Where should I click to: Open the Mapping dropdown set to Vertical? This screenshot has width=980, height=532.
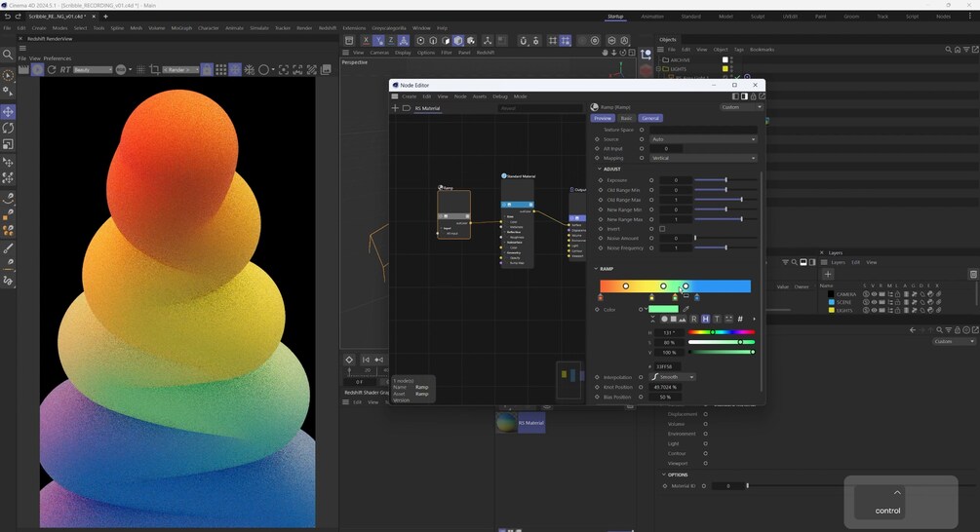pos(703,158)
